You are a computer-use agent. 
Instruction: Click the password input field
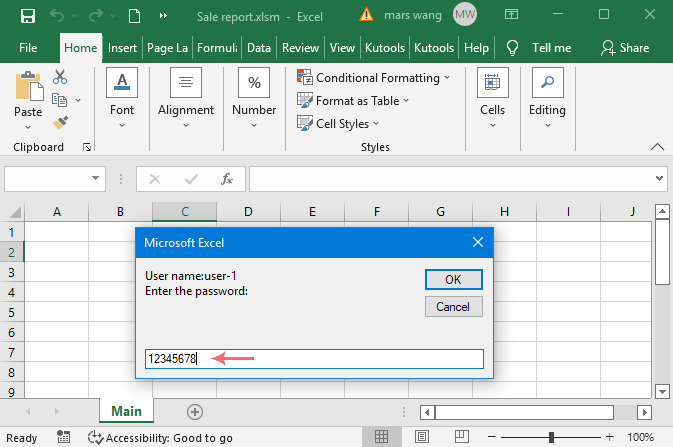click(314, 359)
